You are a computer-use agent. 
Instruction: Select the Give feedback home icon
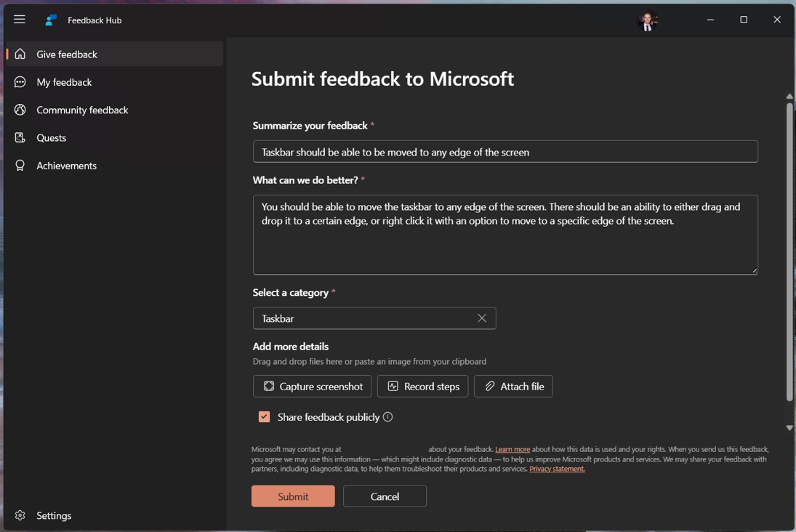tap(20, 54)
